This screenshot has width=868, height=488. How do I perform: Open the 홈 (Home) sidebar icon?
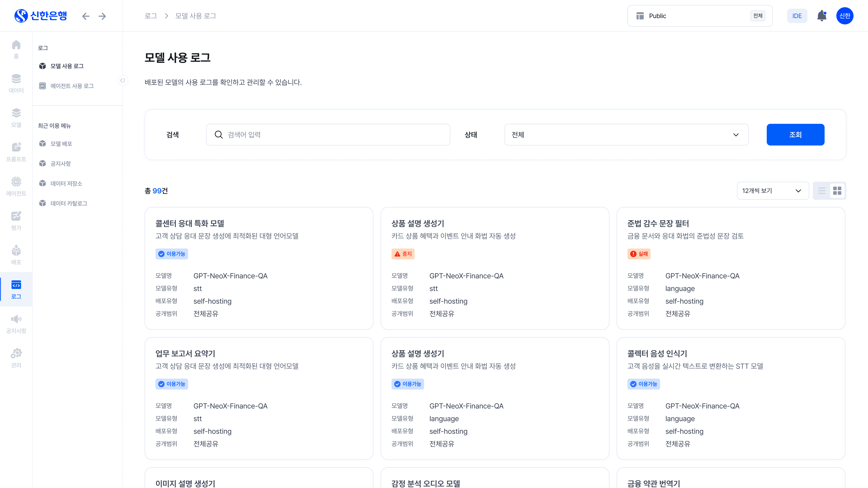point(16,49)
